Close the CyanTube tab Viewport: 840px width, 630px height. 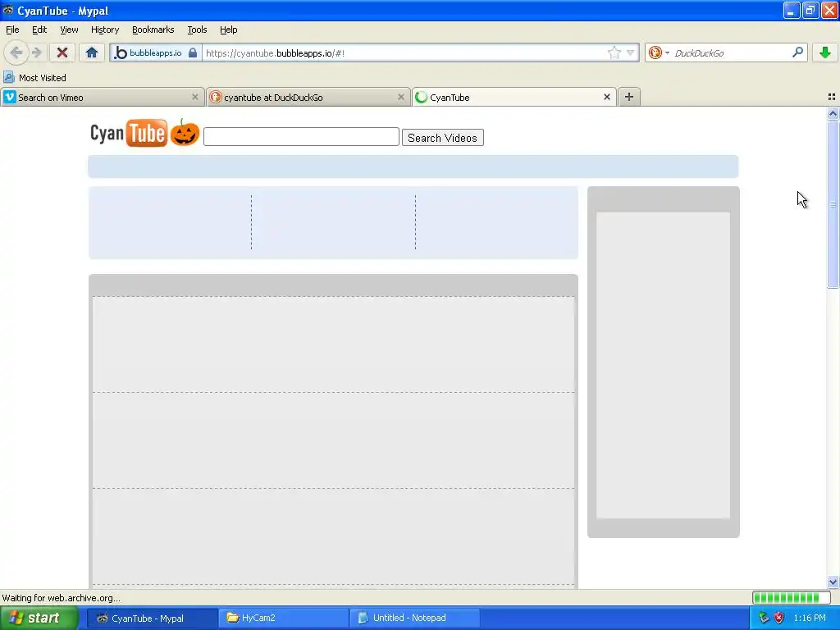click(x=607, y=97)
